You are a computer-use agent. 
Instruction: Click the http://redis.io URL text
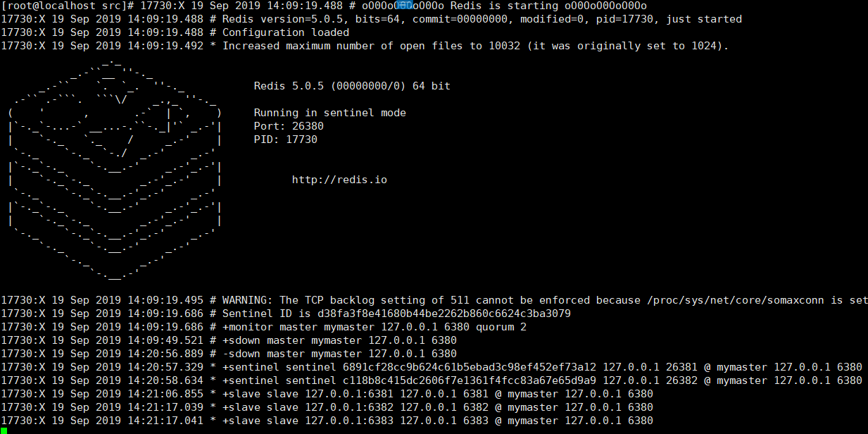pos(339,180)
